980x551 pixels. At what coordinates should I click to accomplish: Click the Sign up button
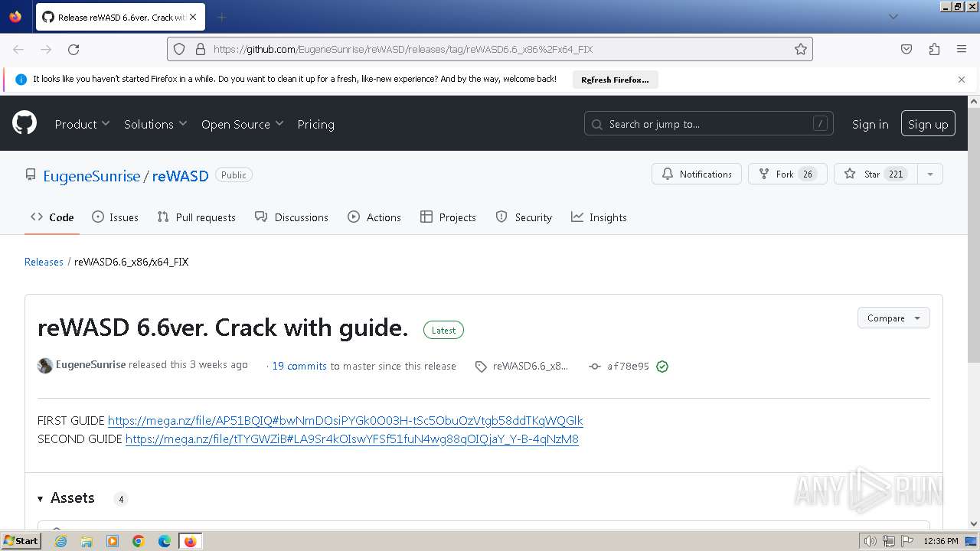tap(928, 124)
